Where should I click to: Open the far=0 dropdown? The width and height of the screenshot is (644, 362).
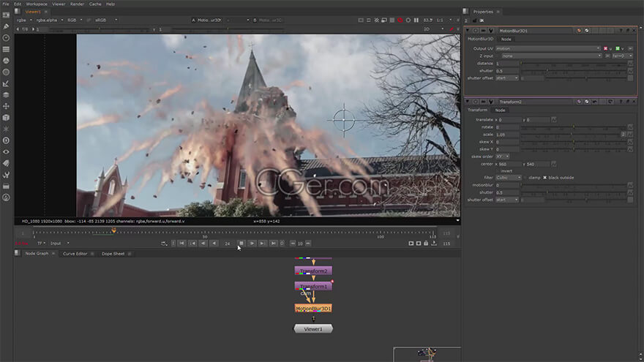[x=622, y=56]
